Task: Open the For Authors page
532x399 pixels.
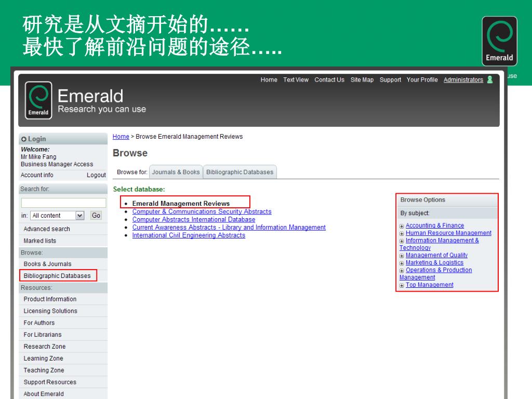Action: pyautogui.click(x=39, y=323)
